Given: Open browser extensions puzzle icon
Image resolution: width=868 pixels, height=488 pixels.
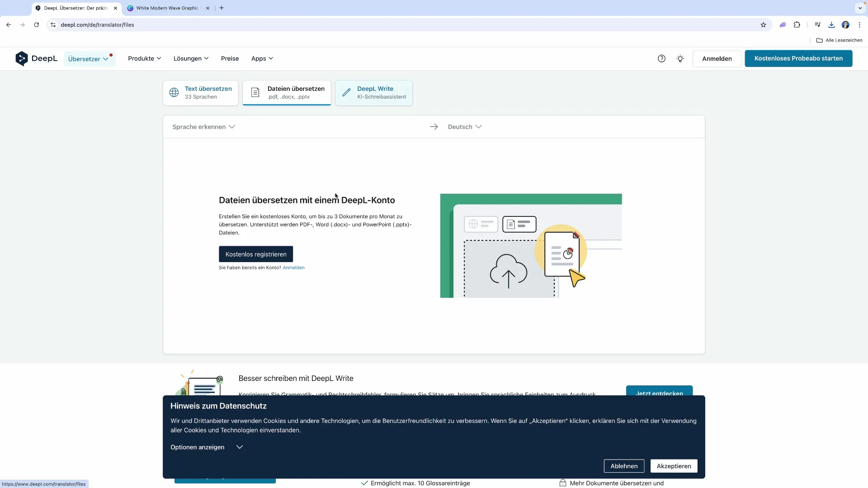Looking at the screenshot, I should point(797,25).
